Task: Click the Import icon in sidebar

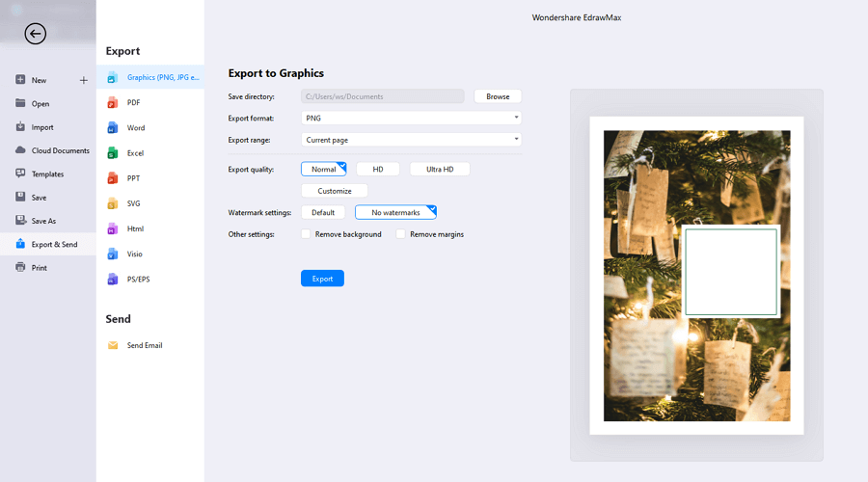Action: tap(20, 126)
